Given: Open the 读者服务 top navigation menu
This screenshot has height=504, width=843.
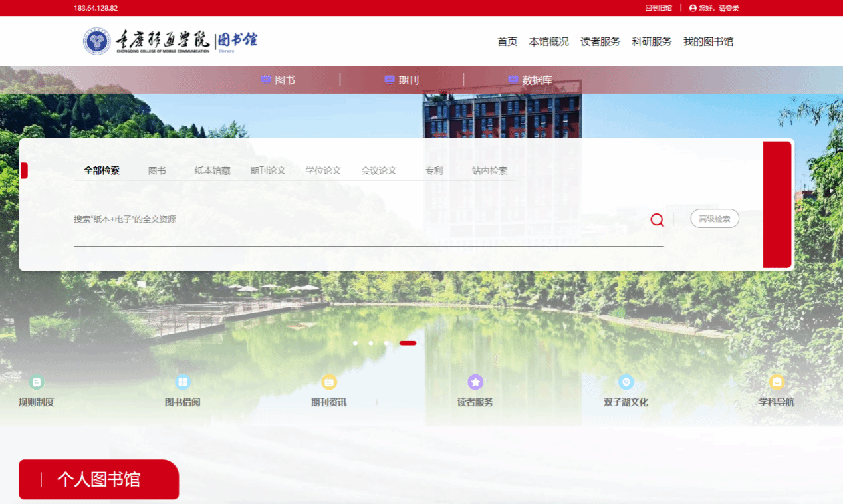Looking at the screenshot, I should (600, 41).
